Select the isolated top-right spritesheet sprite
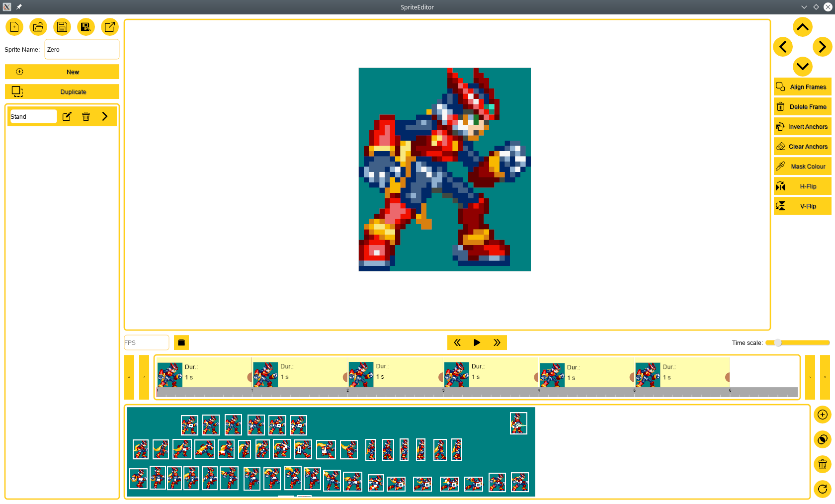Viewport: 835px width, 504px height. [x=518, y=423]
